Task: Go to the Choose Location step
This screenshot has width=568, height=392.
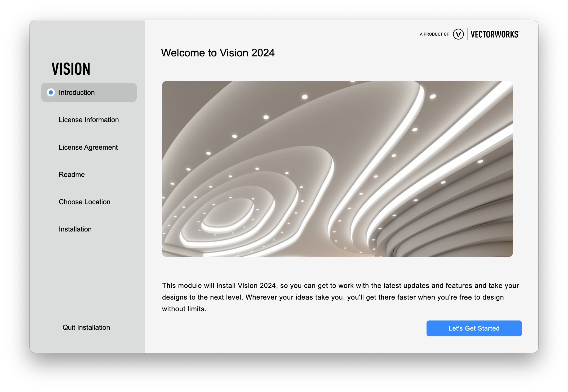Action: pos(85,202)
